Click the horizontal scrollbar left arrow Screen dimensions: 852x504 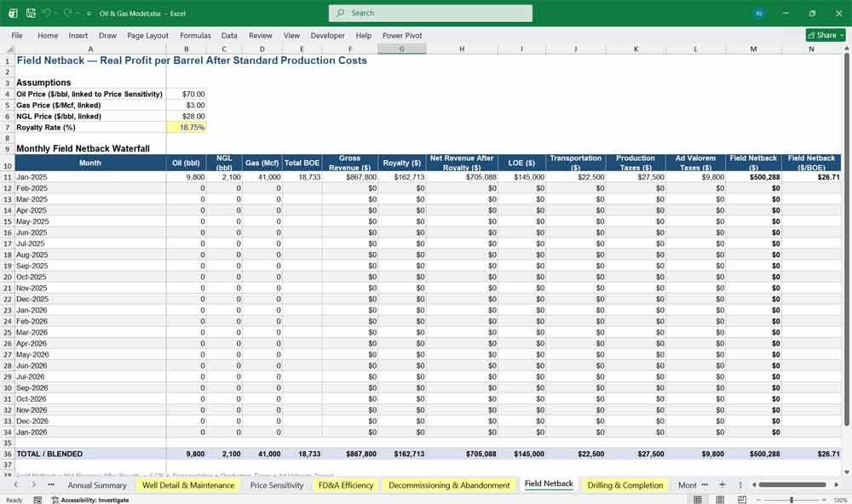click(x=754, y=484)
